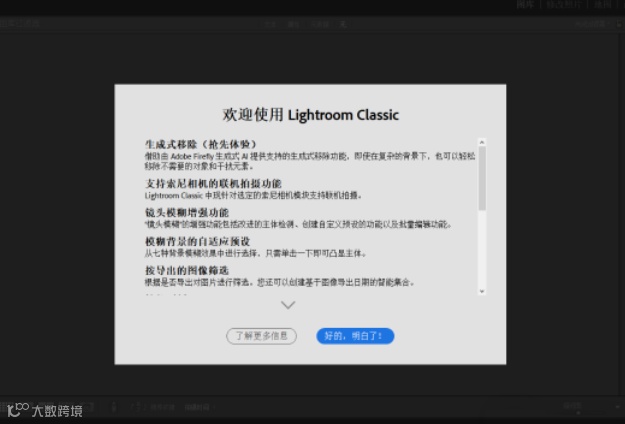Click the feature list scrollbar up arrow
This screenshot has width=625, height=424.
tap(482, 142)
